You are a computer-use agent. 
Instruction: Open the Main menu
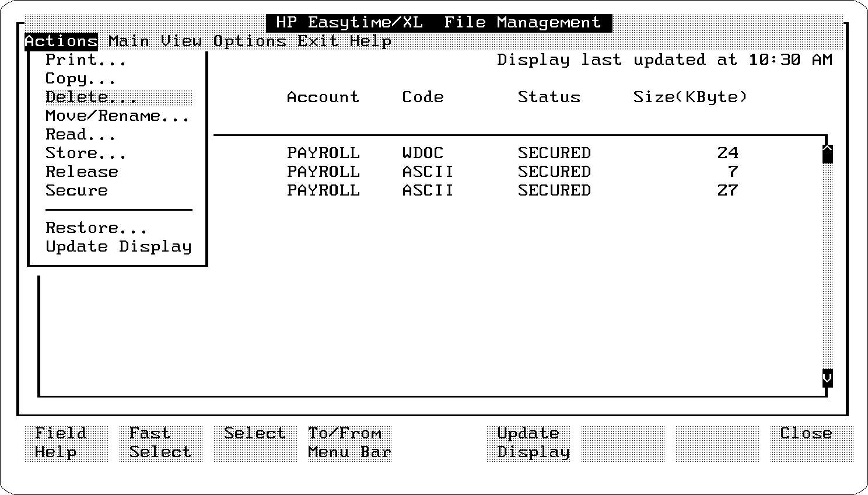(128, 41)
